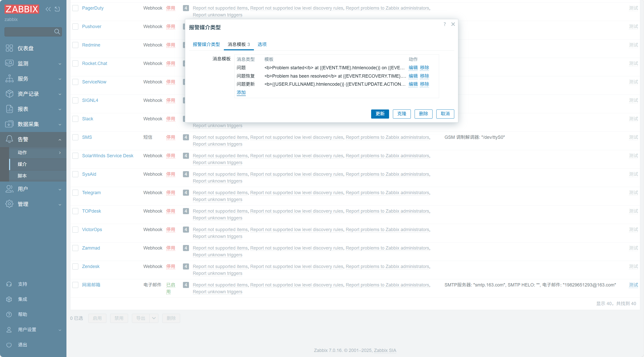The width and height of the screenshot is (644, 357).
Task: Switch to the 消息模板 tab
Action: tap(239, 44)
